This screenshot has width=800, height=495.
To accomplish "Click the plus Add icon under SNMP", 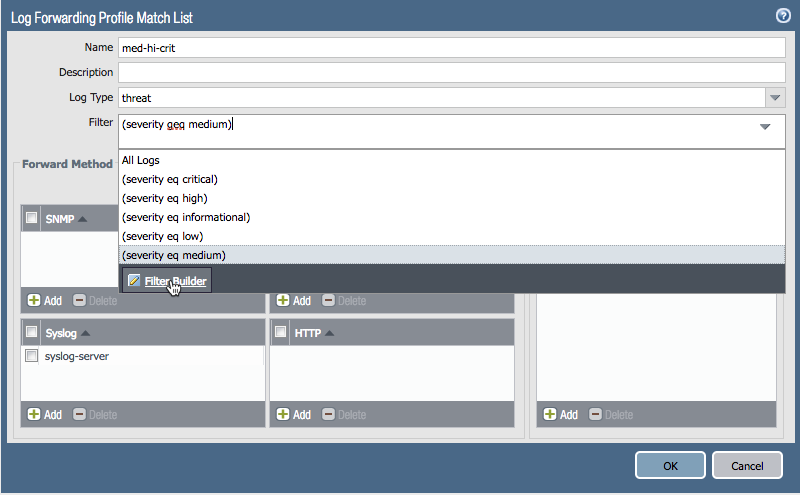I will (33, 300).
